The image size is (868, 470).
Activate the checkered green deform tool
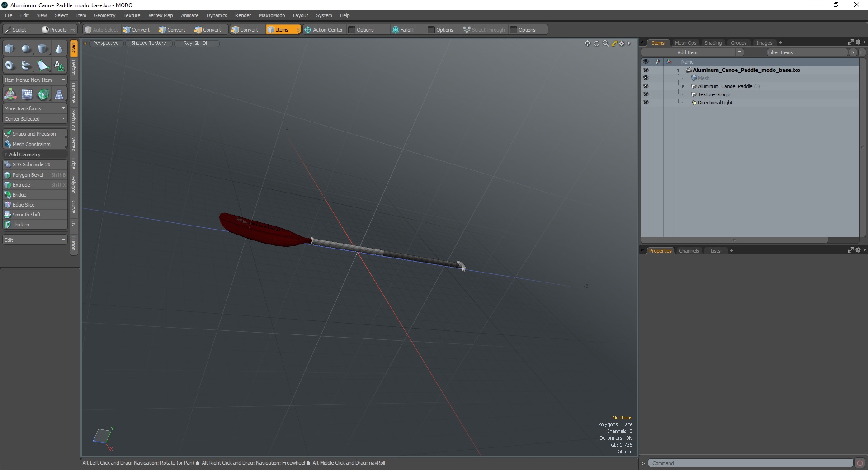click(x=42, y=94)
